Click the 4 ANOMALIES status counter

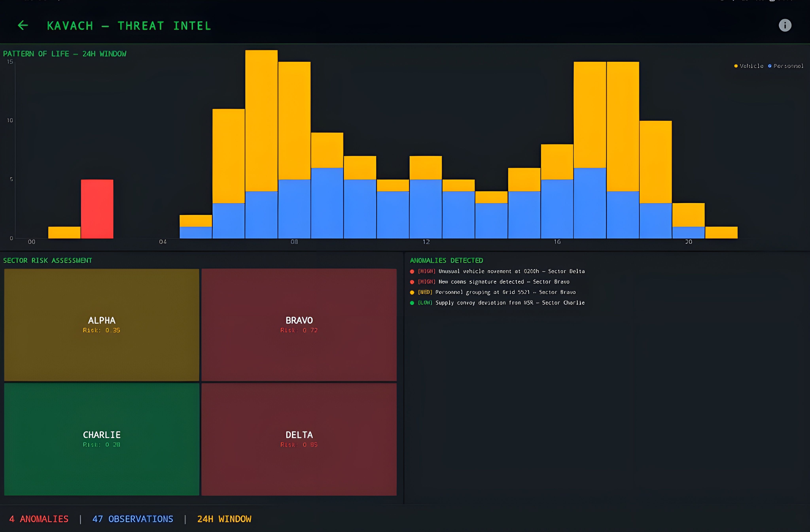tap(39, 519)
